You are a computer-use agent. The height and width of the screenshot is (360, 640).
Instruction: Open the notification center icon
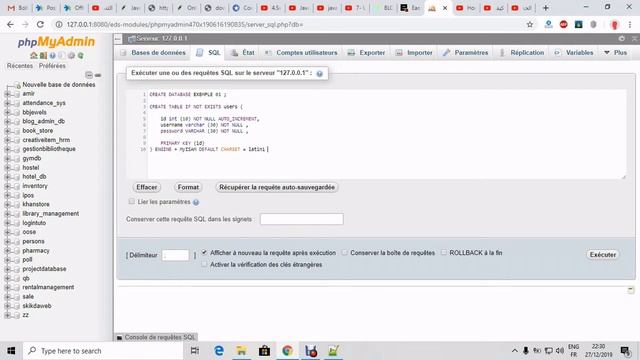coord(625,351)
